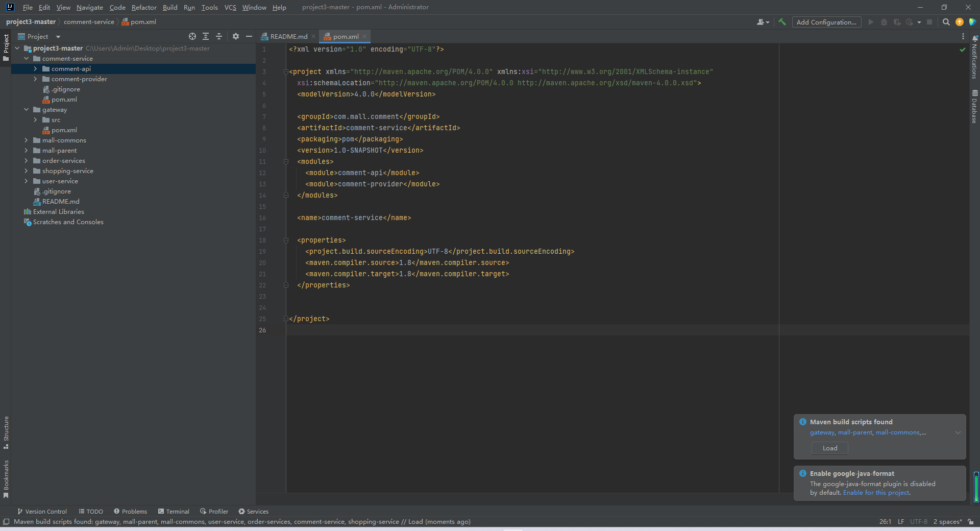980x531 pixels.
Task: Open editor tabs three-dot menu
Action: tap(963, 36)
